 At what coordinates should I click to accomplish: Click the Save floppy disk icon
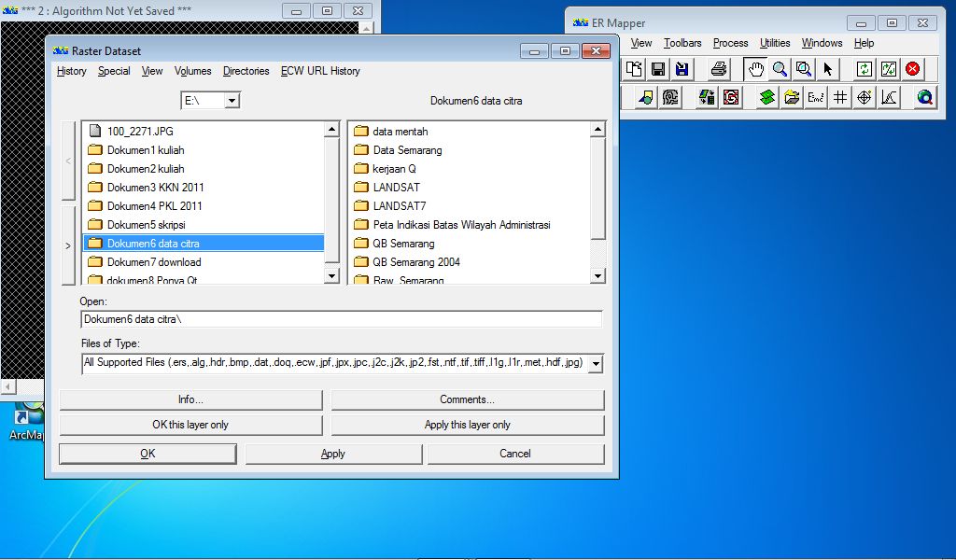pos(659,67)
